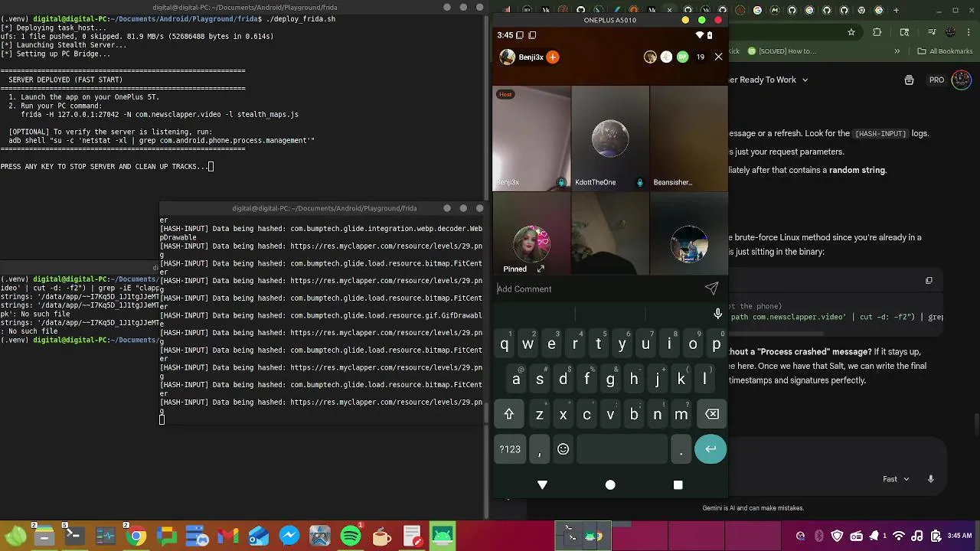
Task: Open the All Bookmarks folder
Action: 945,51
